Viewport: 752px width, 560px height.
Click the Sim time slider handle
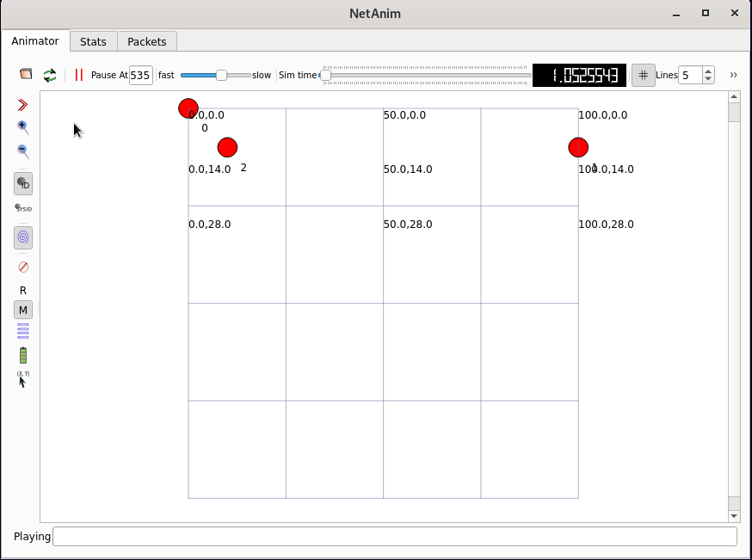(325, 76)
